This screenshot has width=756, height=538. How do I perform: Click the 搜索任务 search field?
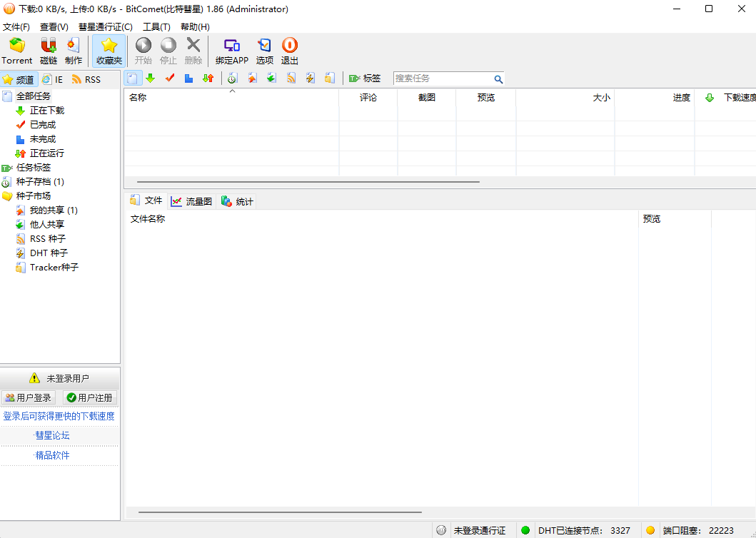pos(443,78)
